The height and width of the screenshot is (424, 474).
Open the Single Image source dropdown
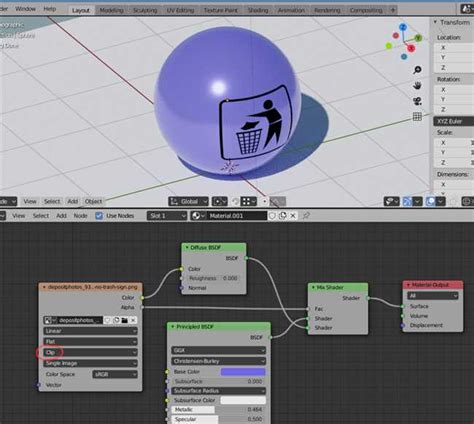pyautogui.click(x=90, y=363)
